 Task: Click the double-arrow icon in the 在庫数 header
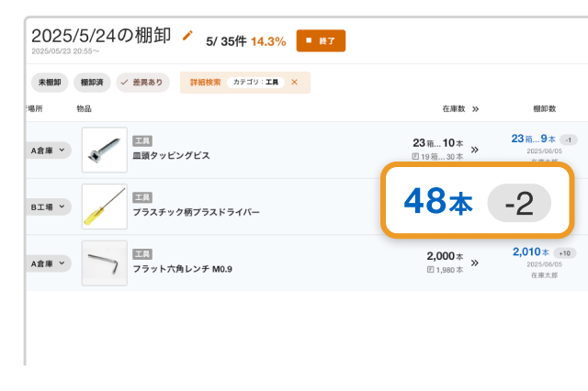point(475,108)
